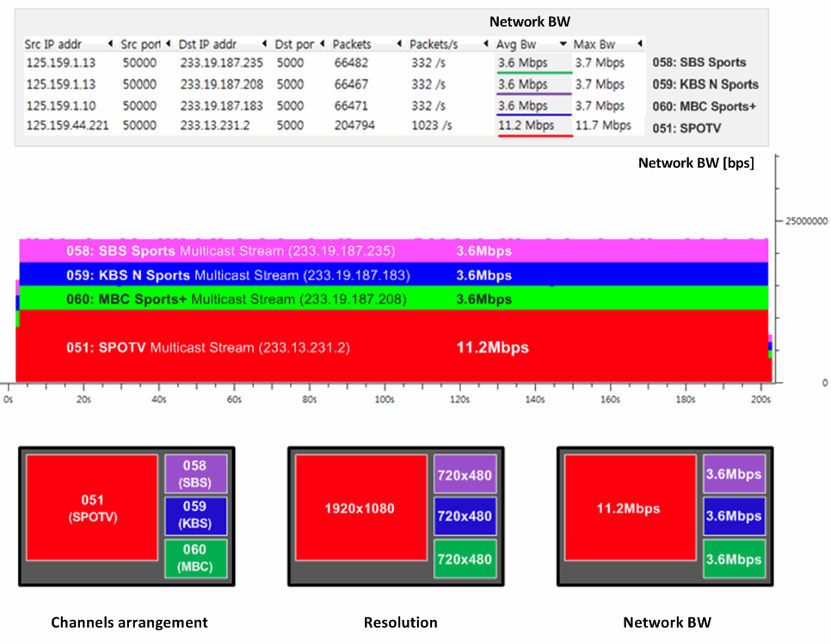Click the 051: SPOTV label beside table
The image size is (831, 644).
pyautogui.click(x=686, y=128)
